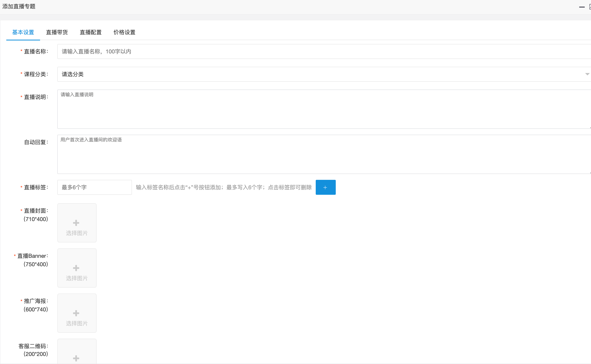Open the 价格设置 tab

[x=124, y=32]
